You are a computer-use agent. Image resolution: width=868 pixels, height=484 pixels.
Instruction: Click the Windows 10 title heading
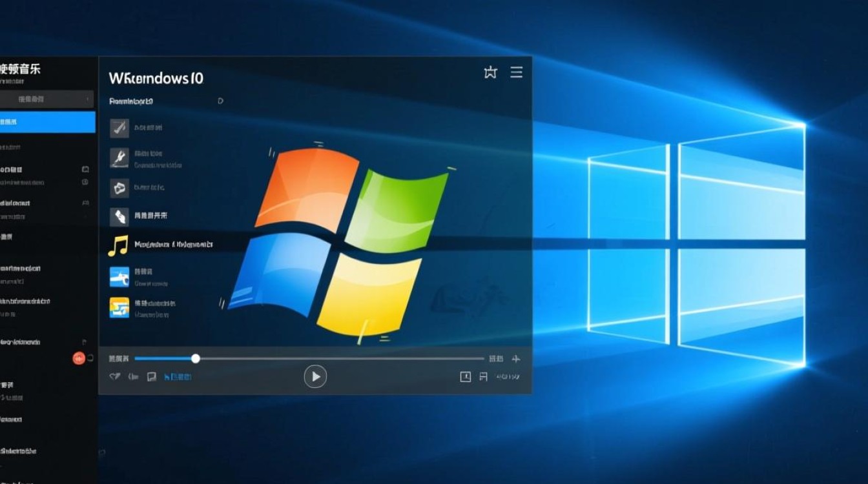pos(155,77)
